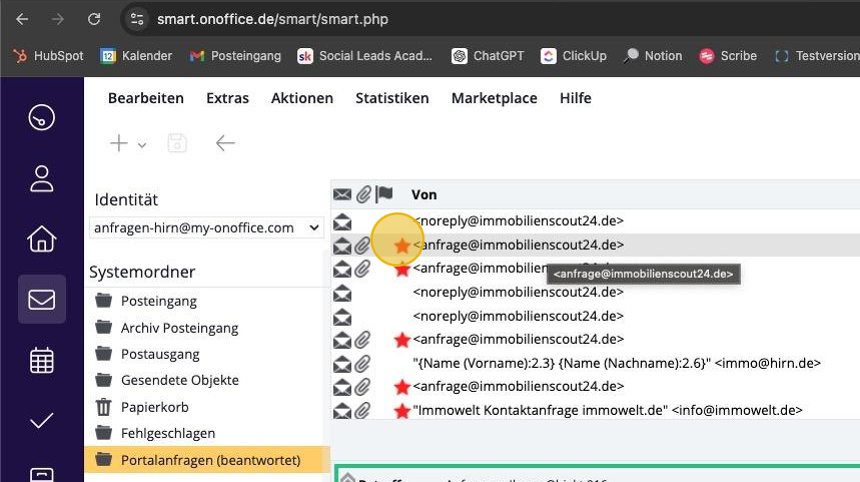Viewport: 860px width, 482px height.
Task: Click the back arrow in the email toolbar
Action: pos(225,144)
